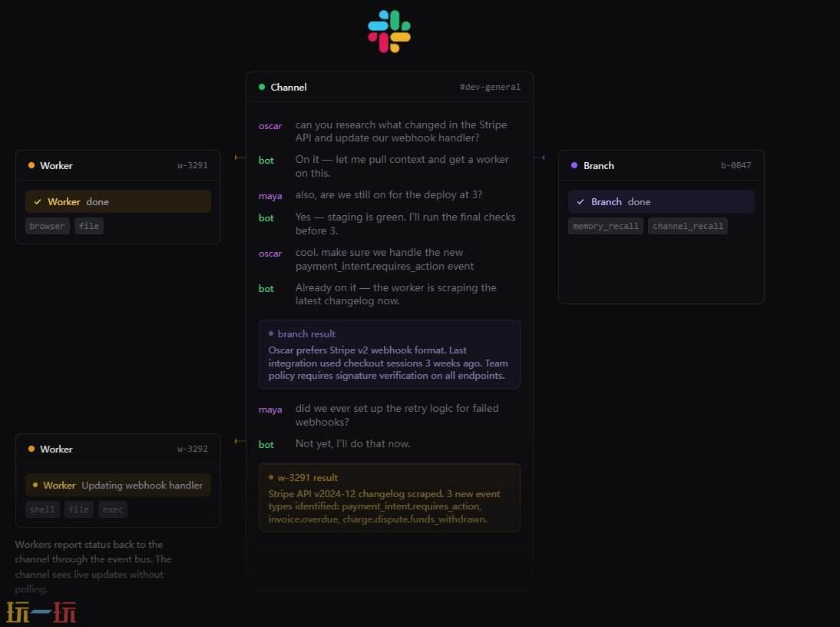Click the checkmark in Worker done status
This screenshot has height=627, width=840.
[x=38, y=202]
